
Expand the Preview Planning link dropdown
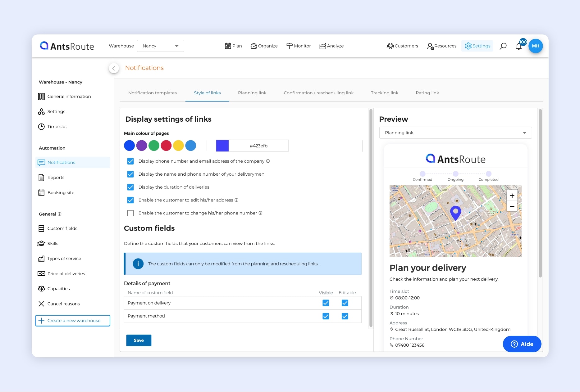tap(455, 133)
